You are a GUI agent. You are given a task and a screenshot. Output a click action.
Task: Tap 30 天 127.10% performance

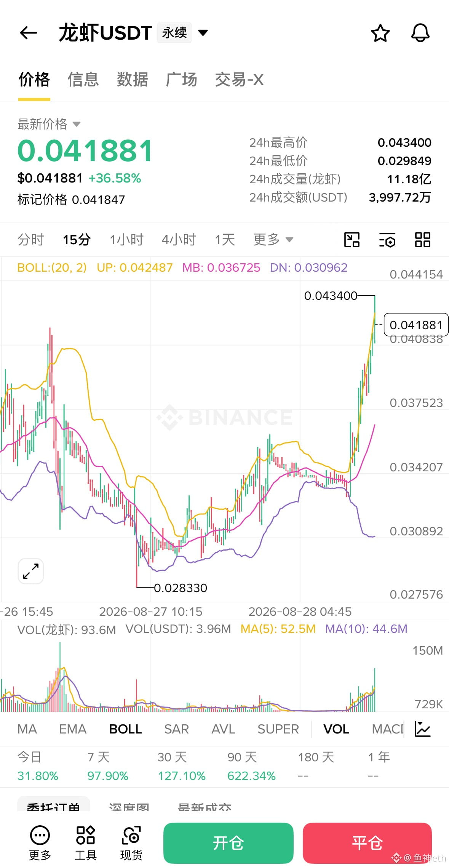point(181,766)
